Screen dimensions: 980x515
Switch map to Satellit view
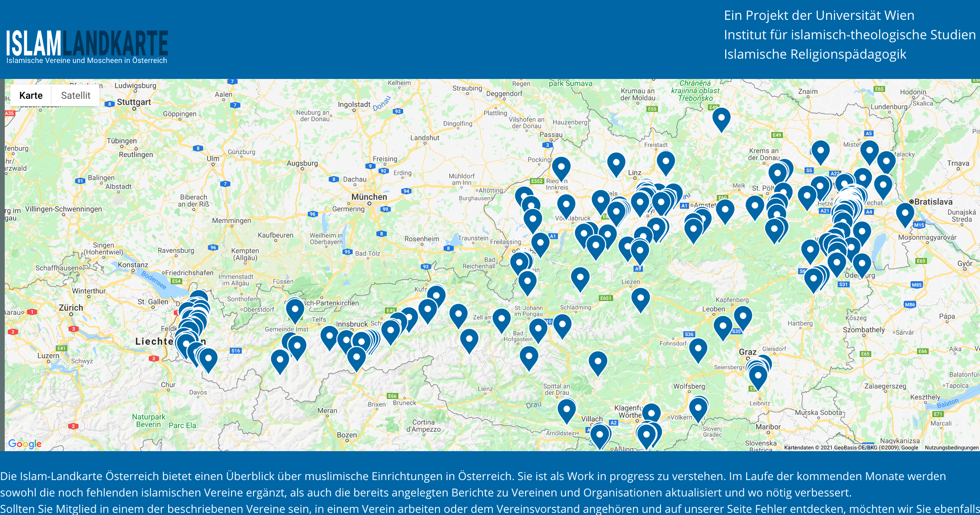pyautogui.click(x=75, y=95)
